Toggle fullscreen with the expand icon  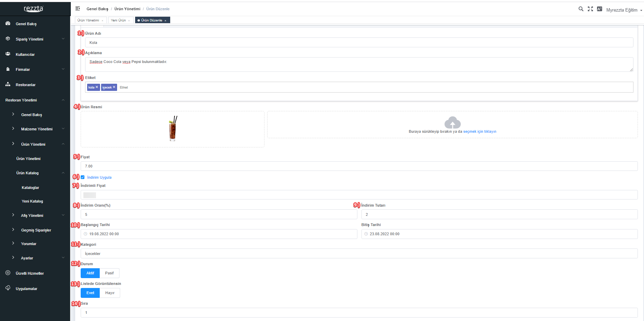tap(590, 9)
